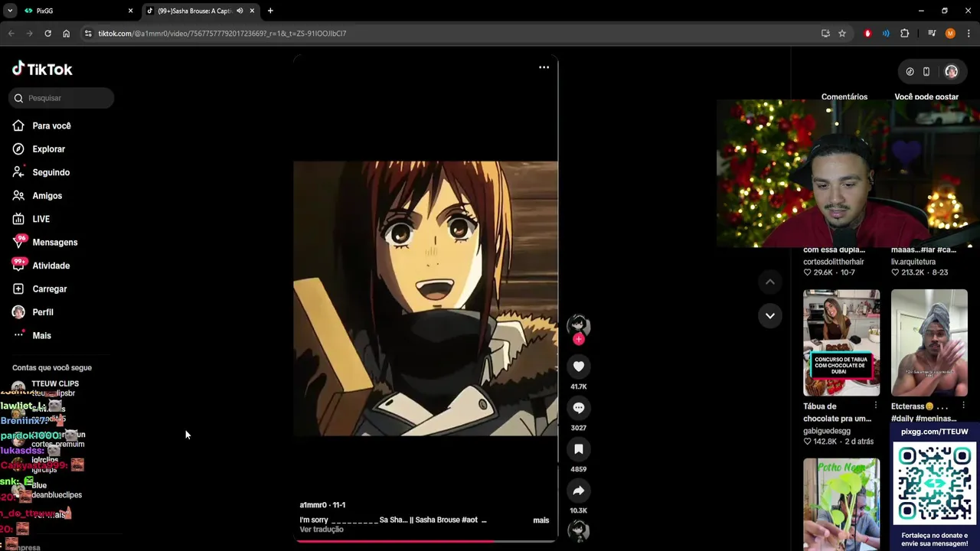Go to next video with down arrow
The height and width of the screenshot is (551, 980).
(x=770, y=315)
